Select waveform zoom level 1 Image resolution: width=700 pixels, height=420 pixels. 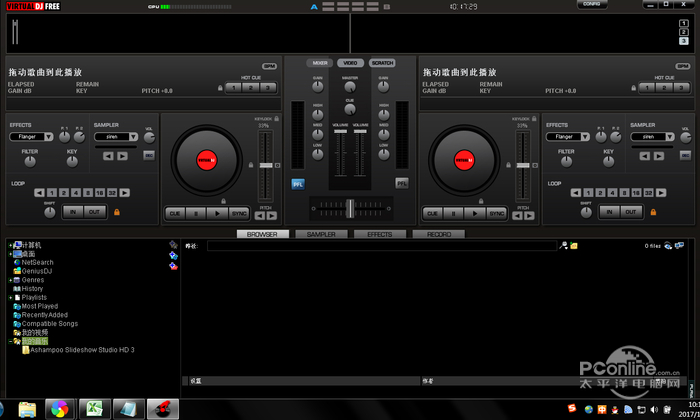pyautogui.click(x=683, y=23)
